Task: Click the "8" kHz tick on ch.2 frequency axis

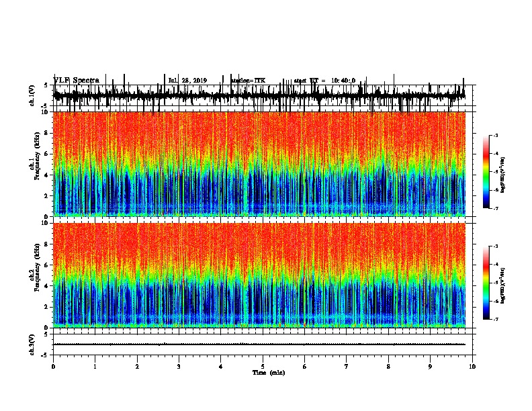Action: pos(47,244)
